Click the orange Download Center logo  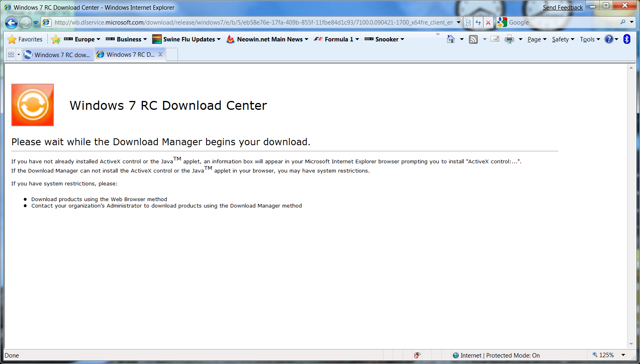[x=33, y=105]
